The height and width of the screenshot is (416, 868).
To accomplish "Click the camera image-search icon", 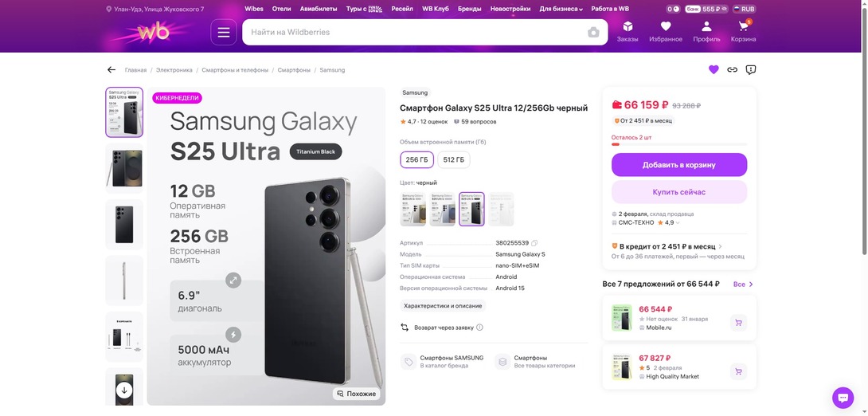I will point(593,33).
